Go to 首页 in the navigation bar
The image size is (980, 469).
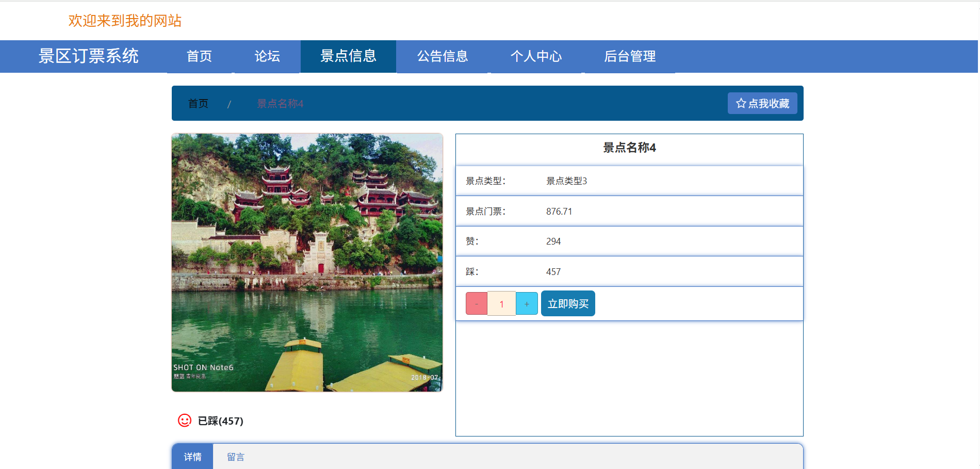click(x=199, y=56)
